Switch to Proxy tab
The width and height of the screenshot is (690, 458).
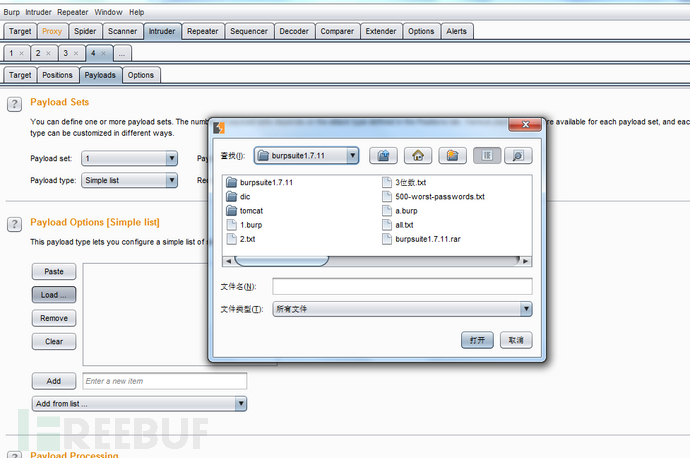[x=52, y=31]
